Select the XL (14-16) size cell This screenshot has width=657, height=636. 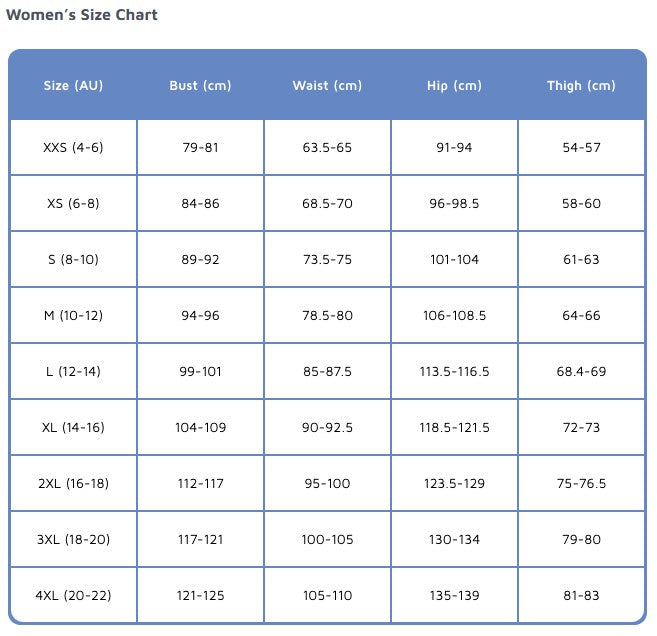73,428
